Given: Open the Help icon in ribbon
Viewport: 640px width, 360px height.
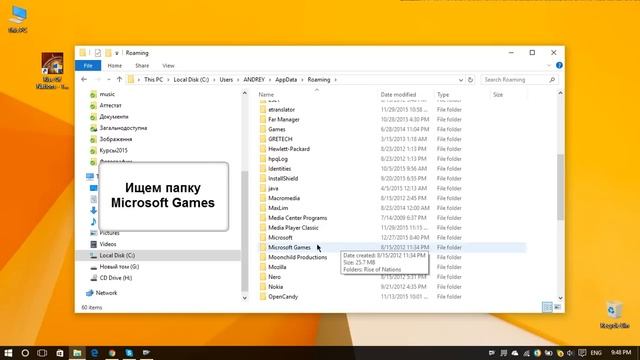Looking at the screenshot, I should coord(559,65).
